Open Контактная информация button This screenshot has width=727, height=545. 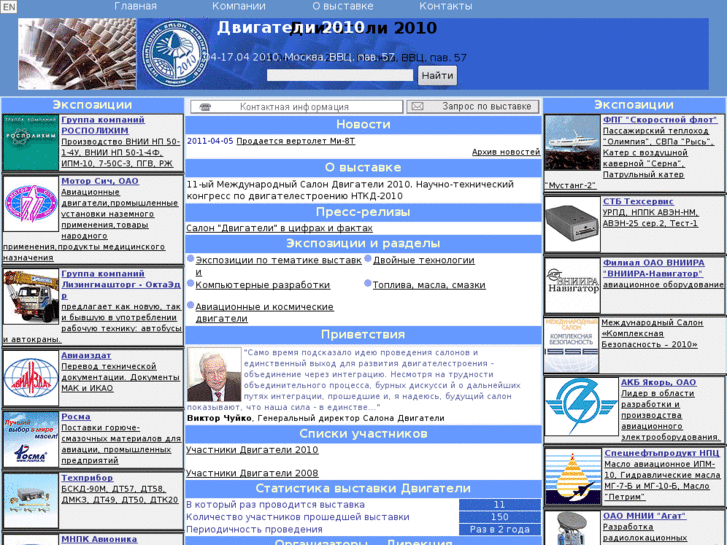point(296,107)
